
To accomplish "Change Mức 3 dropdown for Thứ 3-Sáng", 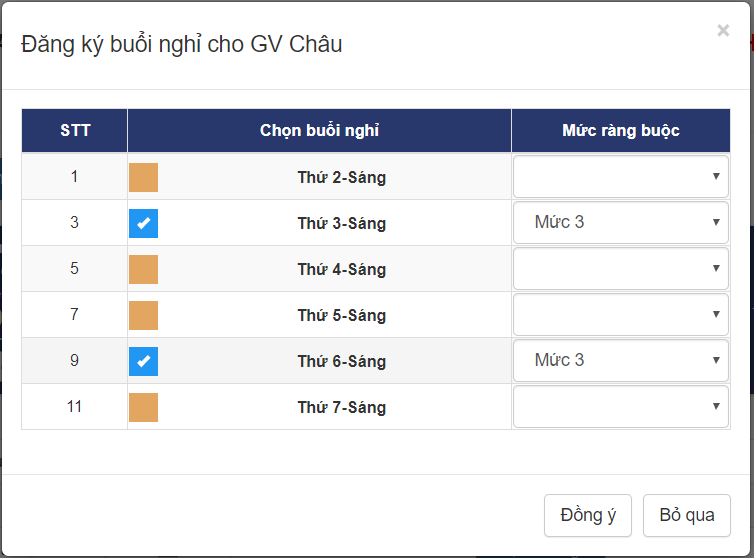I will (620, 223).
